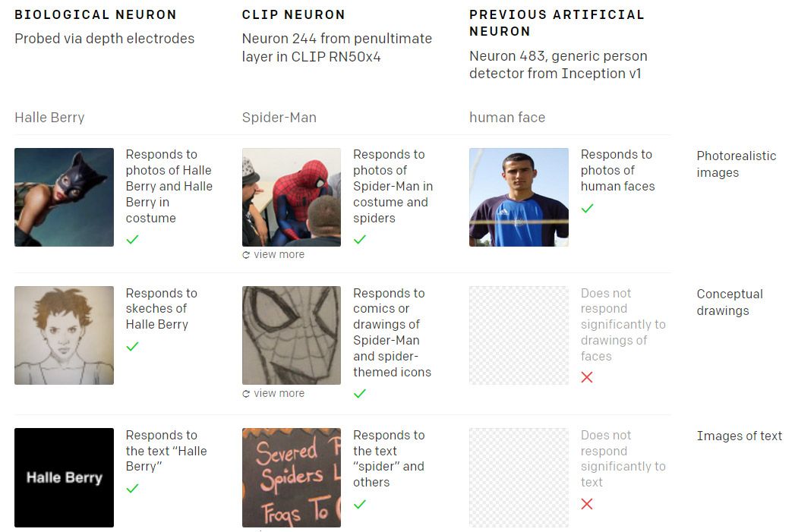Image resolution: width=795 pixels, height=532 pixels.
Task: Click the empty placeholder image in the Conceptual drawings row
Action: click(x=519, y=335)
